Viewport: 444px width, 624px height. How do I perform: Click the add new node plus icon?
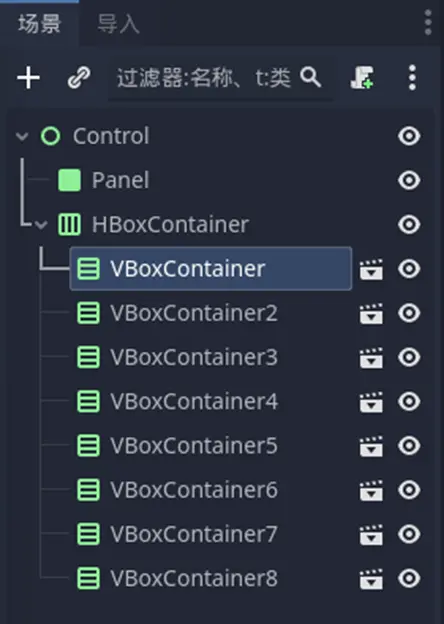(28, 77)
